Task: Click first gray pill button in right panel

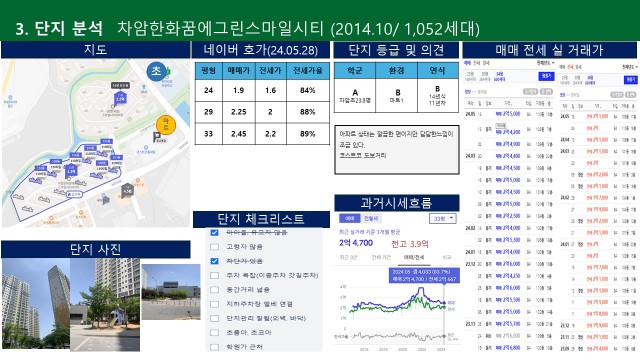Action: point(616,95)
